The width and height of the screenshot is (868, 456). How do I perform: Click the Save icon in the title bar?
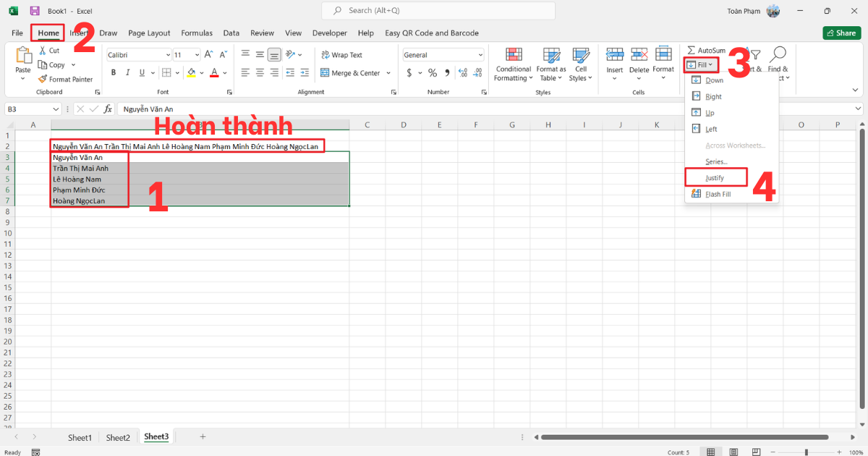[x=35, y=11]
